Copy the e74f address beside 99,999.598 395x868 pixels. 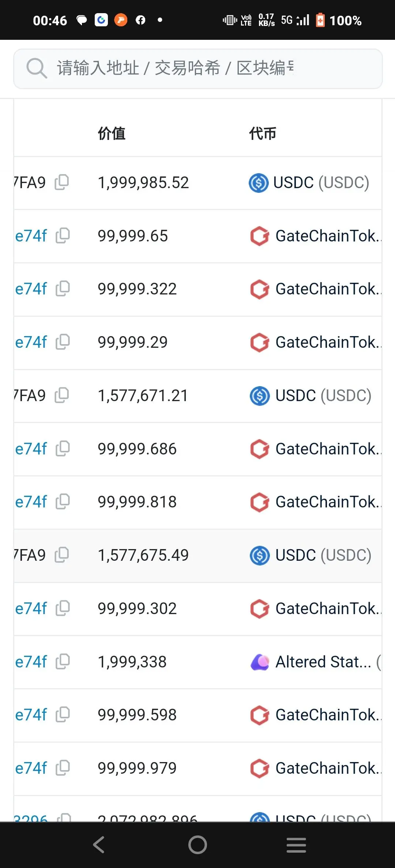click(63, 714)
